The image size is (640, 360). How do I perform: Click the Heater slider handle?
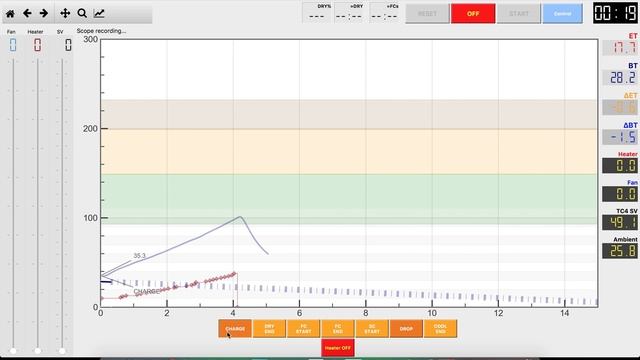pyautogui.click(x=38, y=351)
